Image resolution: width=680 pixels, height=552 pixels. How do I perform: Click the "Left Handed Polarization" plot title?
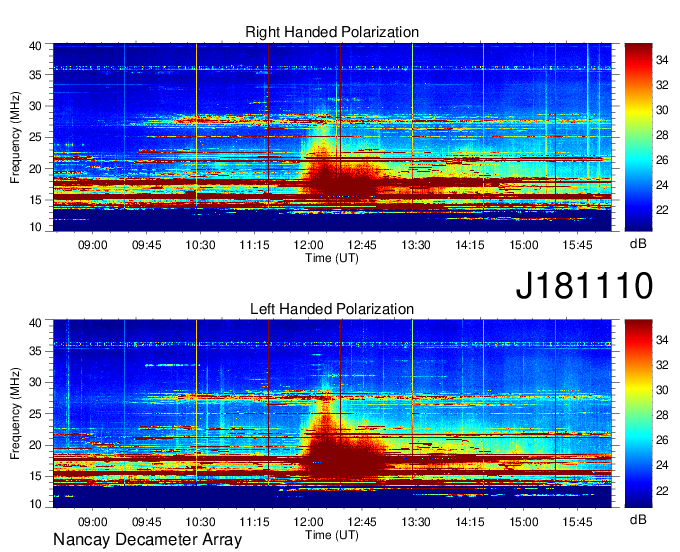pyautogui.click(x=332, y=309)
